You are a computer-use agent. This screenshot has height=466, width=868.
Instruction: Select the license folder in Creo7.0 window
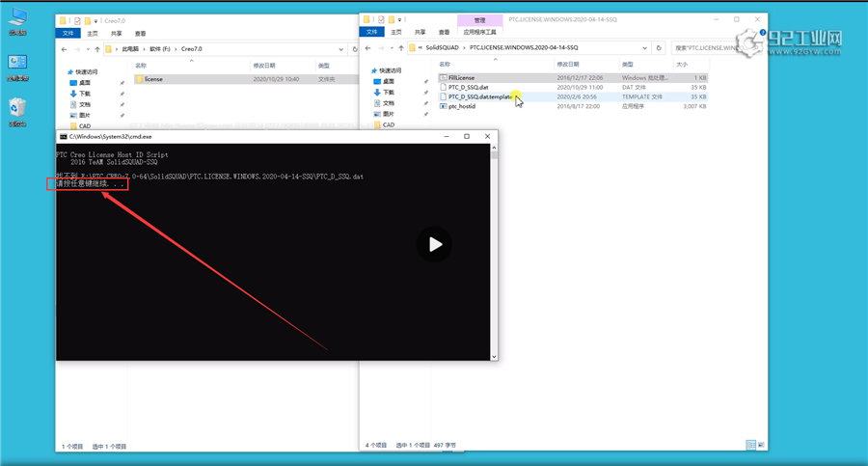tap(246, 79)
